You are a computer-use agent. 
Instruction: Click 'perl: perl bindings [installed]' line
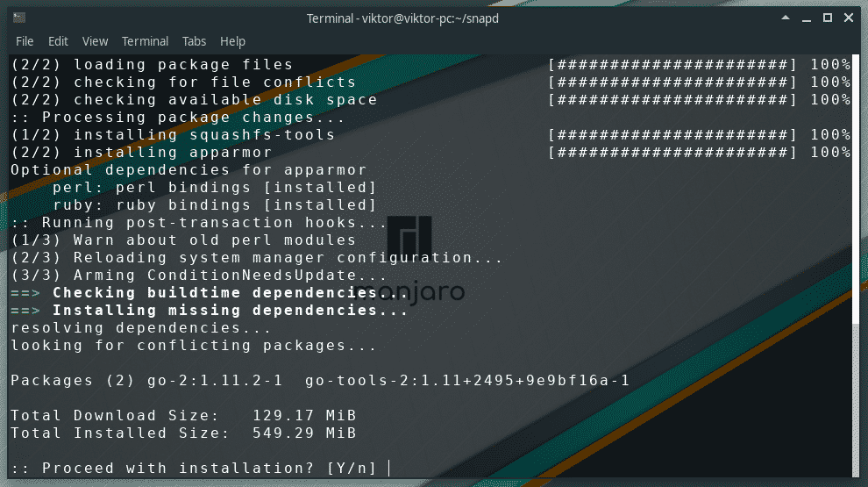point(215,187)
